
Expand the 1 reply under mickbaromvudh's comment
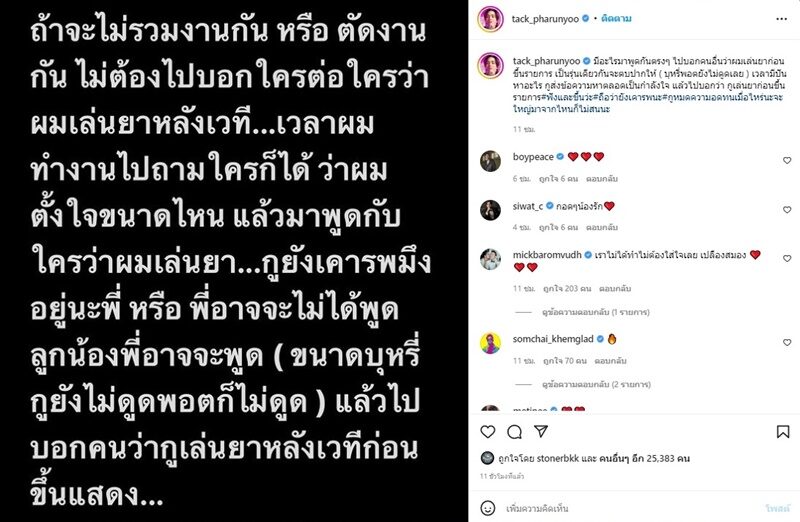pos(595,312)
